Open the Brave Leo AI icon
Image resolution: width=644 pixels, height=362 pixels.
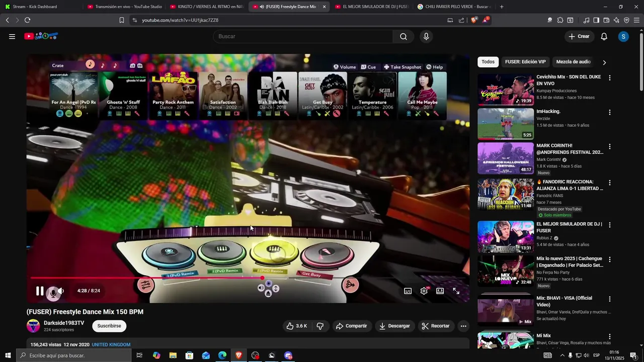click(x=616, y=20)
